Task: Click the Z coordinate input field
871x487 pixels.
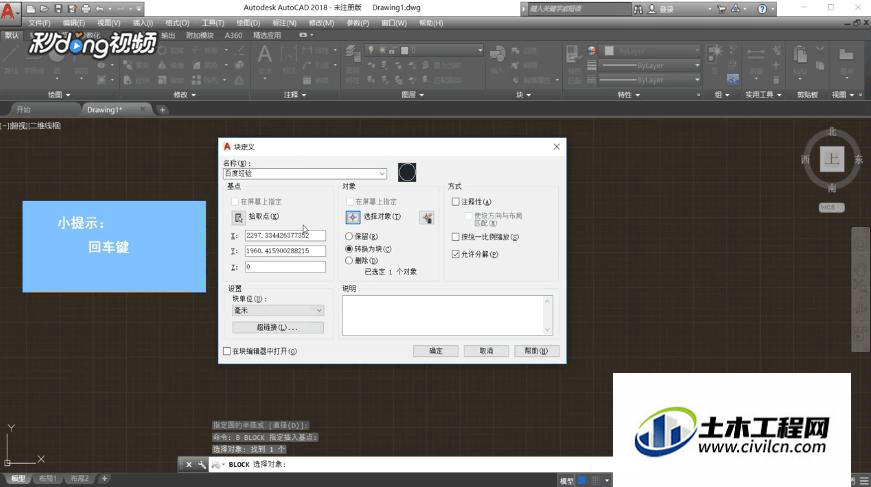Action: tap(286, 267)
